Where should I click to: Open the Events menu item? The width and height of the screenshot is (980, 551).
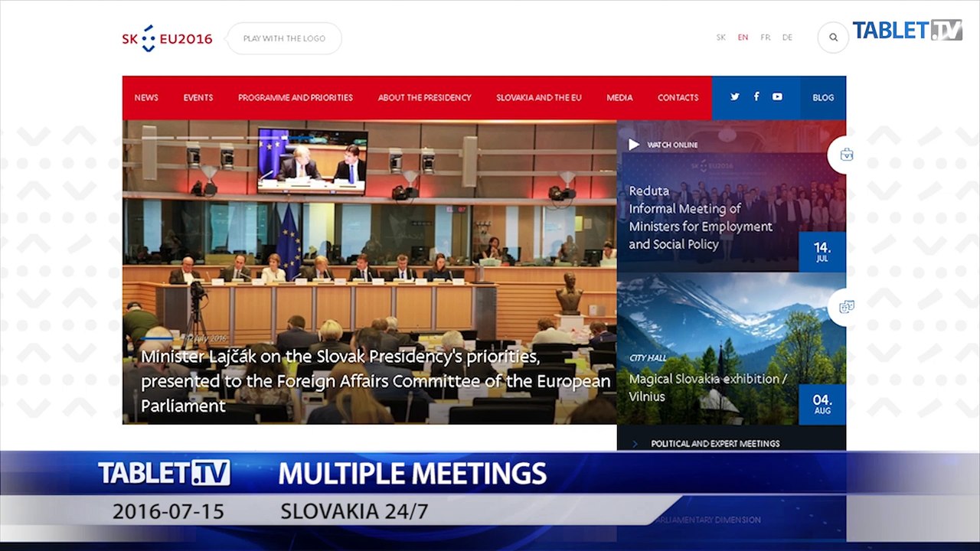click(198, 98)
